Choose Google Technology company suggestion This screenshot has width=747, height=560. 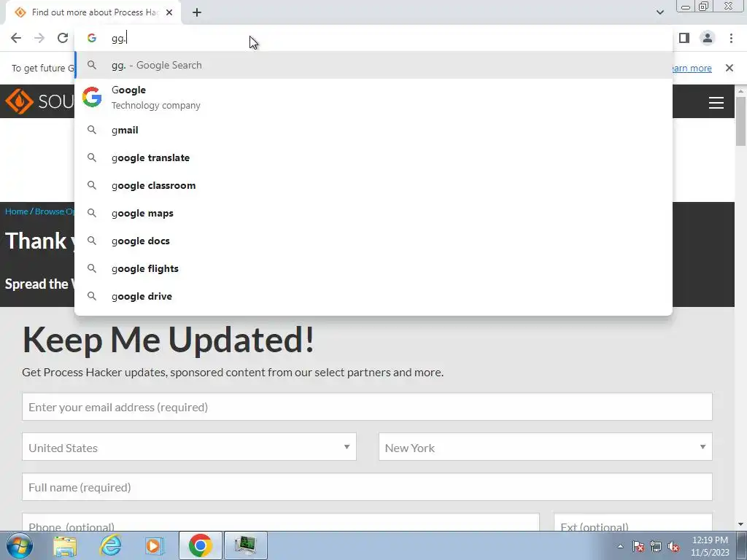(x=373, y=97)
